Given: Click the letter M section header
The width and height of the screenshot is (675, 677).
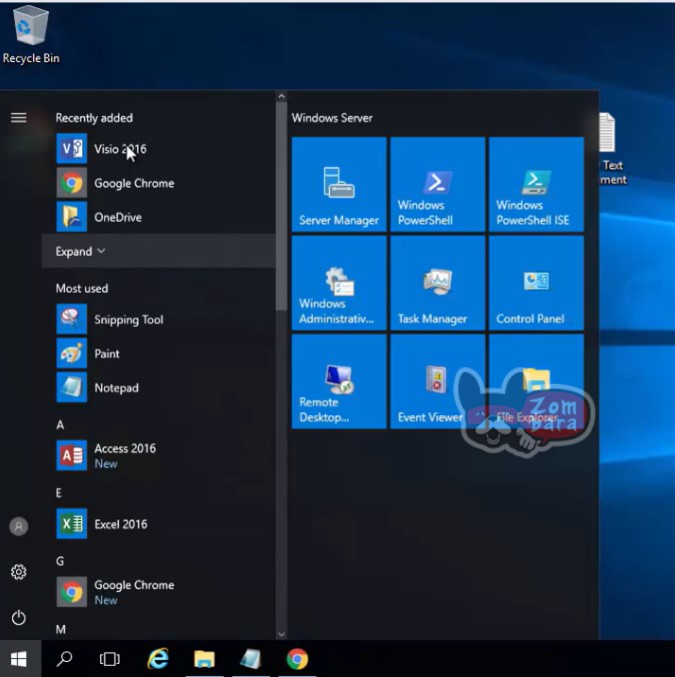Looking at the screenshot, I should point(60,630).
